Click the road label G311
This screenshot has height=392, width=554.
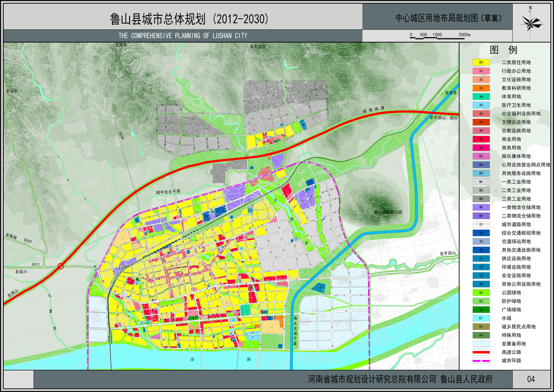click(36, 265)
